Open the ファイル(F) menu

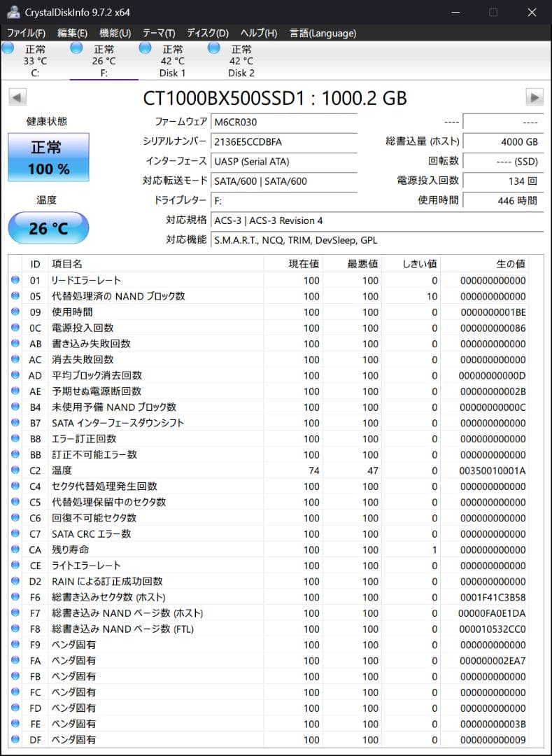tap(26, 34)
